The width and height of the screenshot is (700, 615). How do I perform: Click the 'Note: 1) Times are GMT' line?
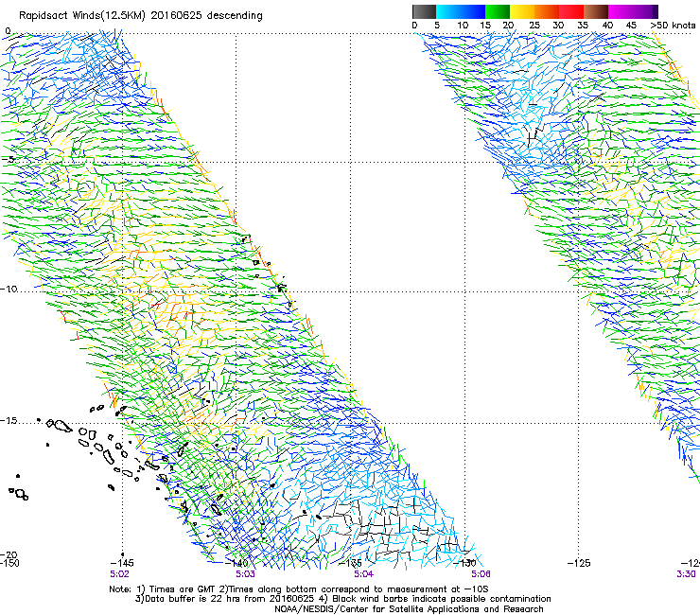point(299,589)
